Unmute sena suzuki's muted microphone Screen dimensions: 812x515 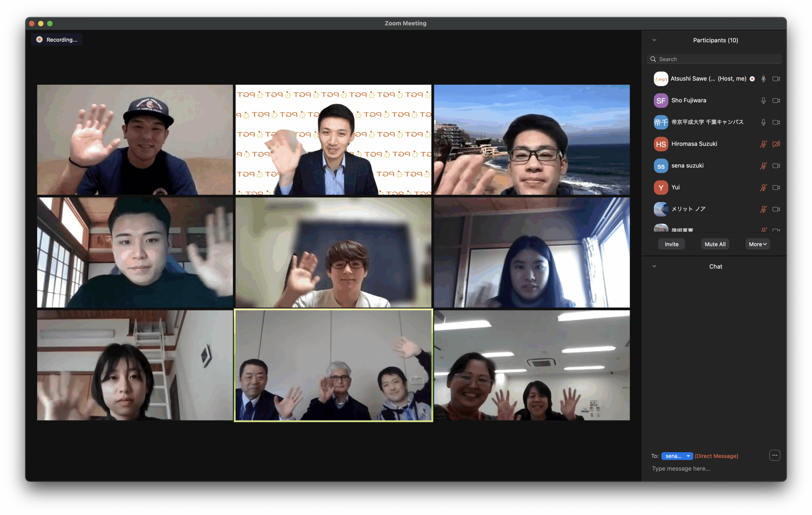[763, 166]
